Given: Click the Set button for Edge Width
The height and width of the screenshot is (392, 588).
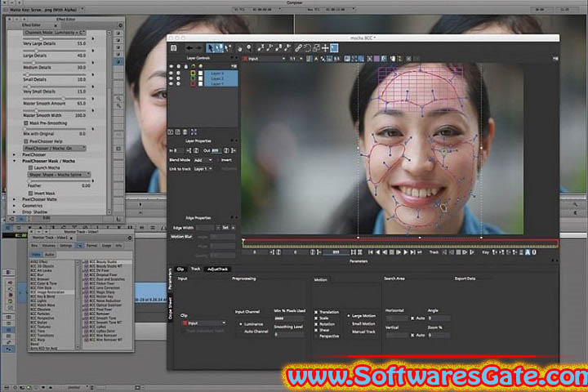Looking at the screenshot, I should click(x=225, y=228).
